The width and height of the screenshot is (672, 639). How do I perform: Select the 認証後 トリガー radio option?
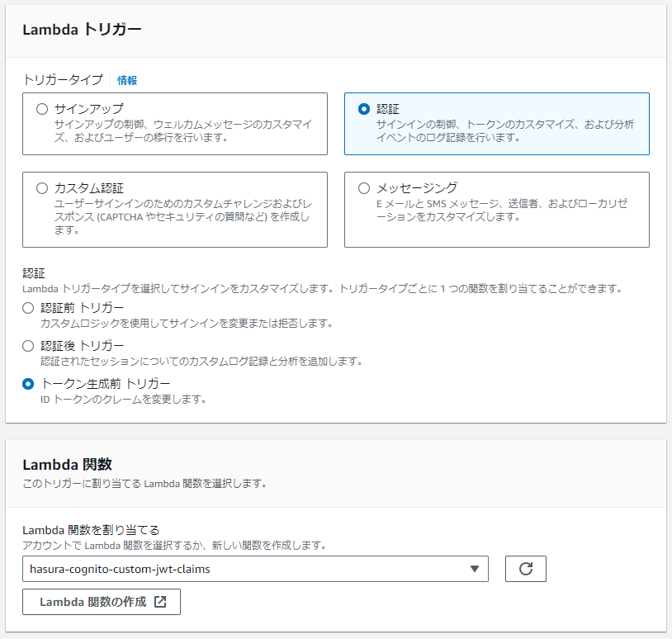click(x=28, y=346)
